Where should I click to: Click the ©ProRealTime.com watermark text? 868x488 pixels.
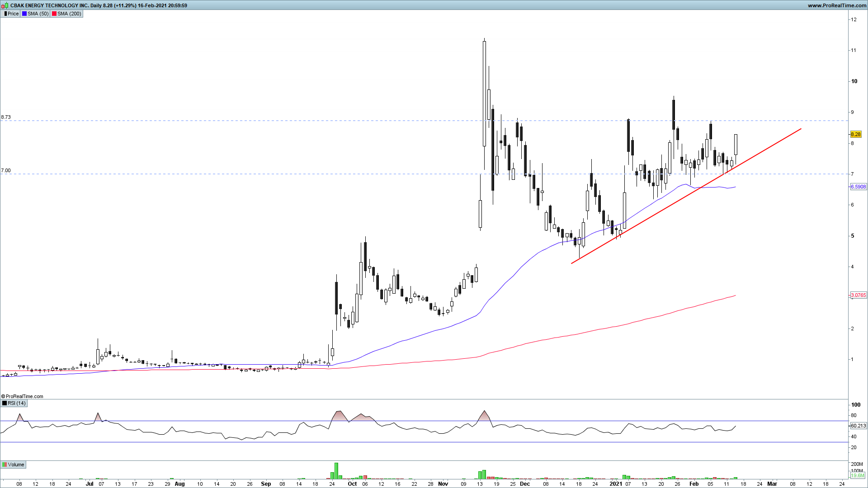(23, 396)
